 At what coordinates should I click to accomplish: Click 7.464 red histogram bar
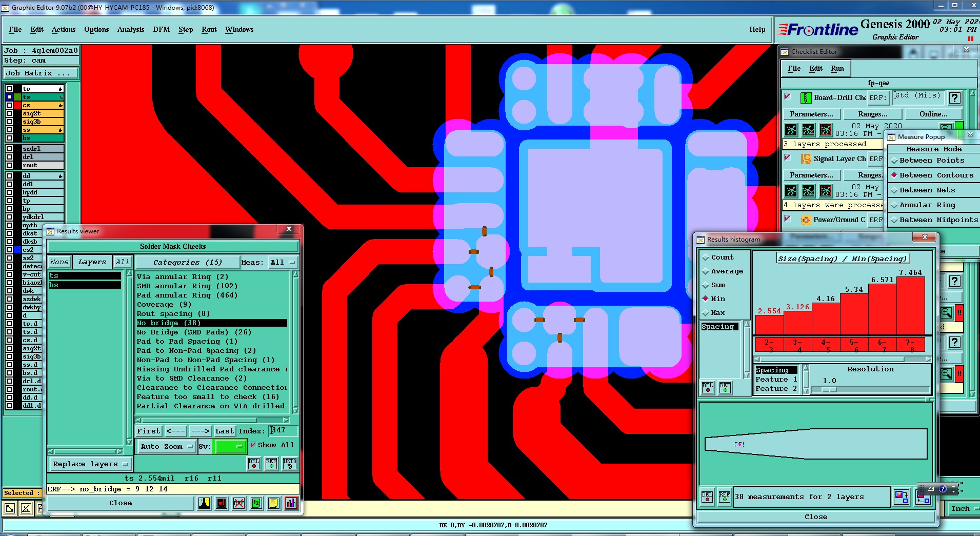point(911,306)
